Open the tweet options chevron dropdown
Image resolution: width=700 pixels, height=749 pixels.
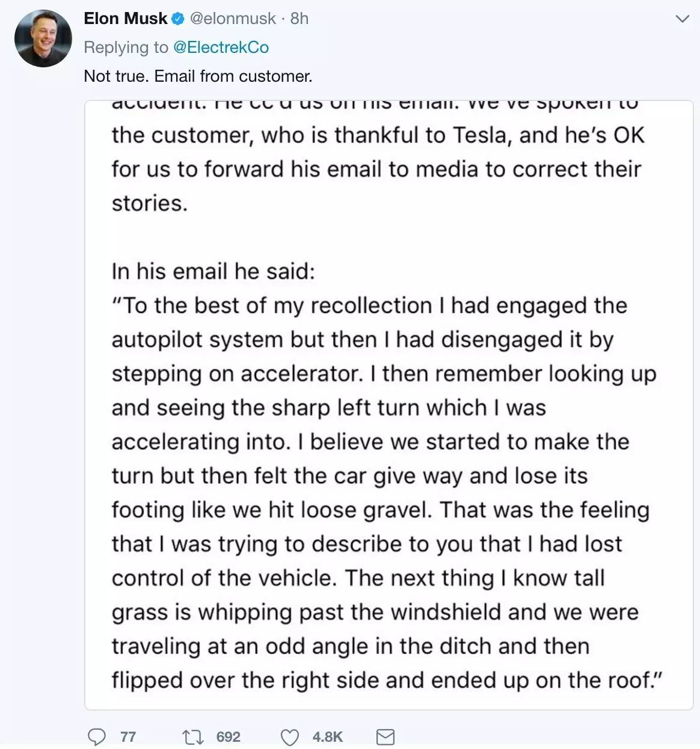pyautogui.click(x=682, y=19)
